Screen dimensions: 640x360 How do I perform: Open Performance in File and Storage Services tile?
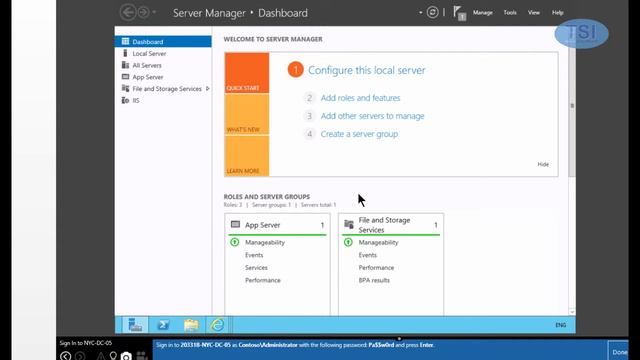(x=376, y=268)
